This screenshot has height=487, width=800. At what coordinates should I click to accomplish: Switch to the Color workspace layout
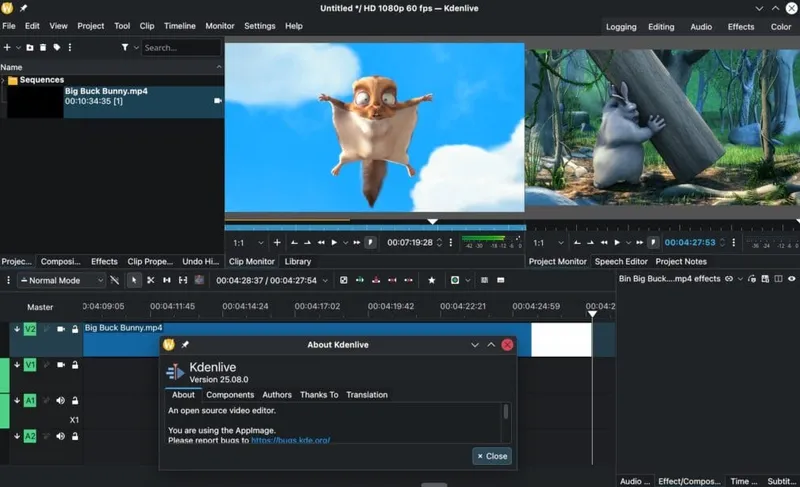point(781,27)
